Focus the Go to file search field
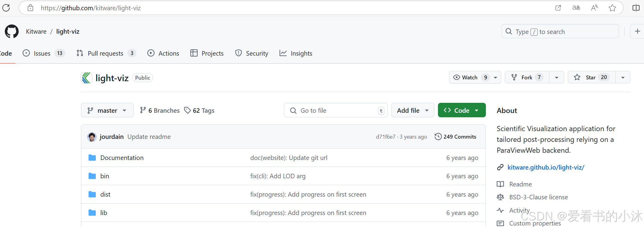Screen dimensions: 644x227 tap(336, 110)
